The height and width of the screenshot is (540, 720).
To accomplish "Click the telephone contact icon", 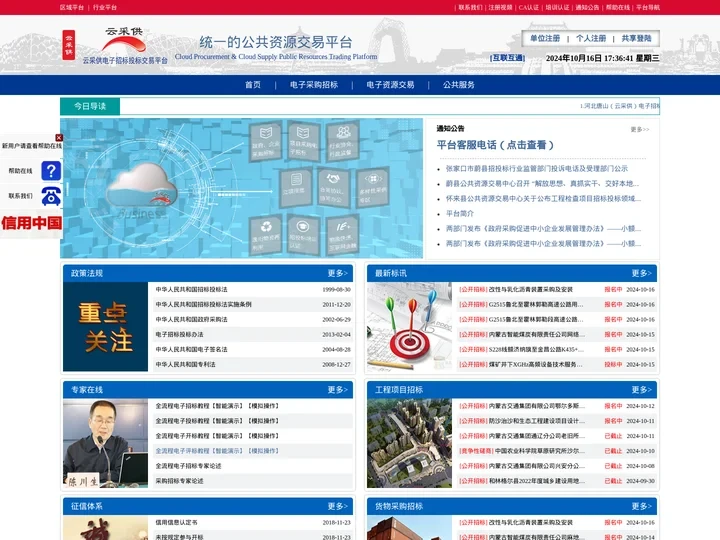I will pos(51,196).
